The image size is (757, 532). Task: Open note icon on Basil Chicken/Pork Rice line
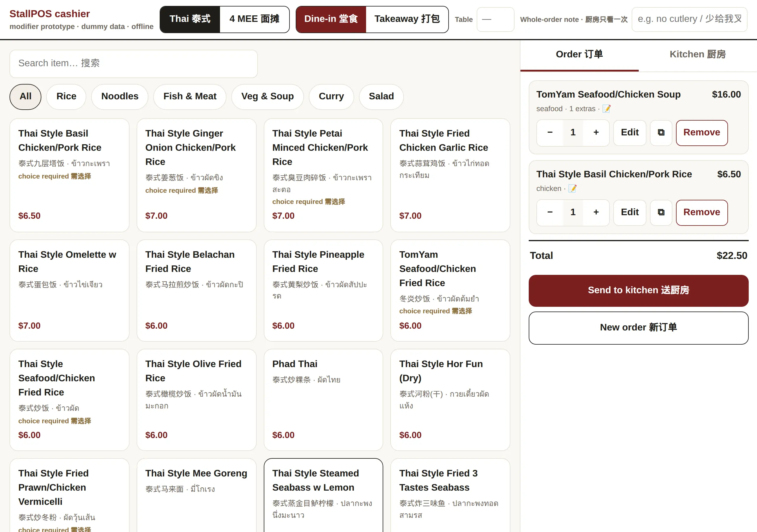pyautogui.click(x=572, y=189)
